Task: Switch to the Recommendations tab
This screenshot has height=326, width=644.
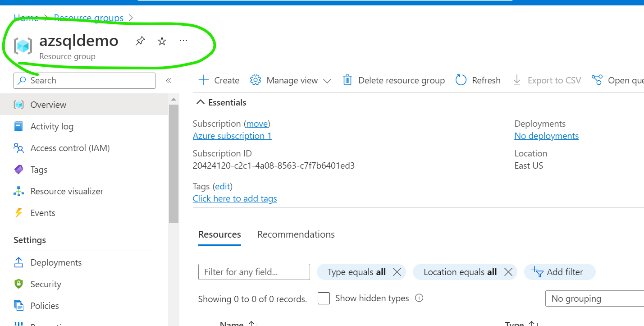Action: point(296,234)
